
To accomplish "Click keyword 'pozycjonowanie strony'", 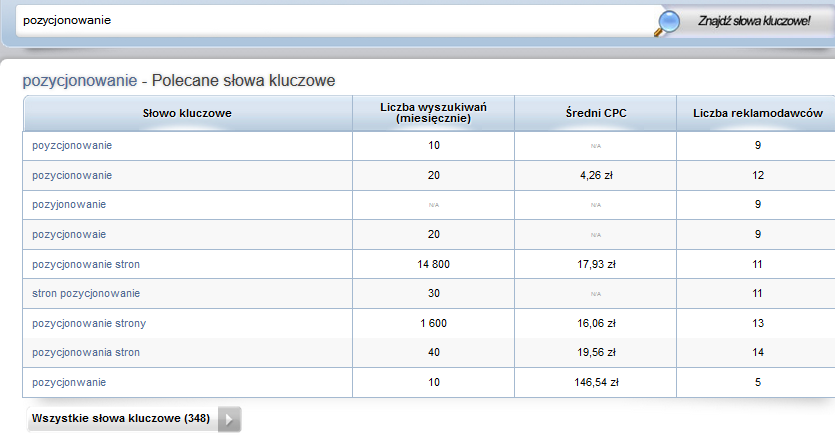I will tap(89, 323).
